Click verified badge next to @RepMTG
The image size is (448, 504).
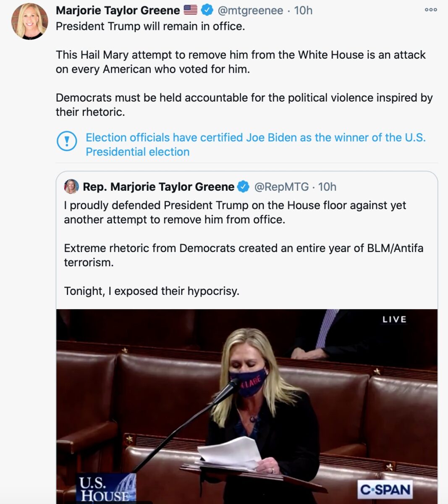point(244,187)
